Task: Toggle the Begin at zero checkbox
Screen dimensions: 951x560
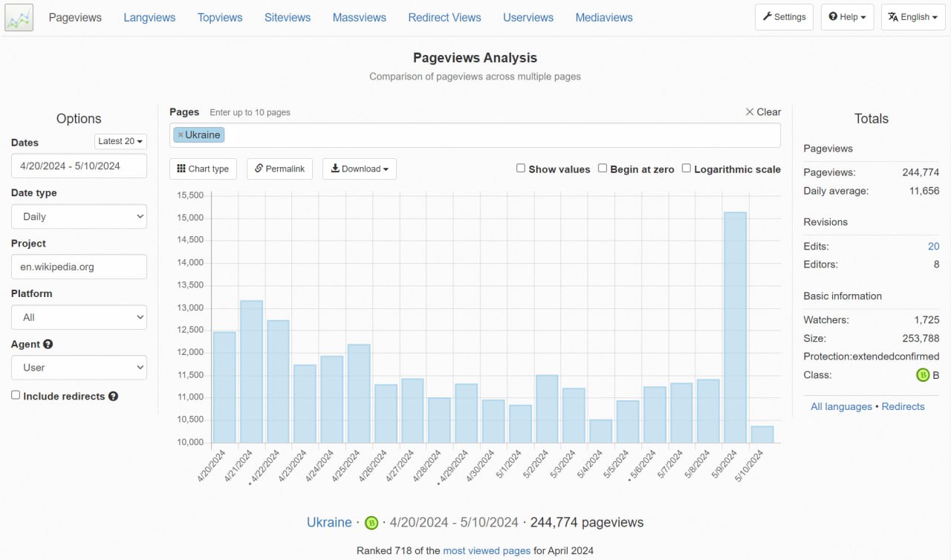Action: pyautogui.click(x=603, y=169)
